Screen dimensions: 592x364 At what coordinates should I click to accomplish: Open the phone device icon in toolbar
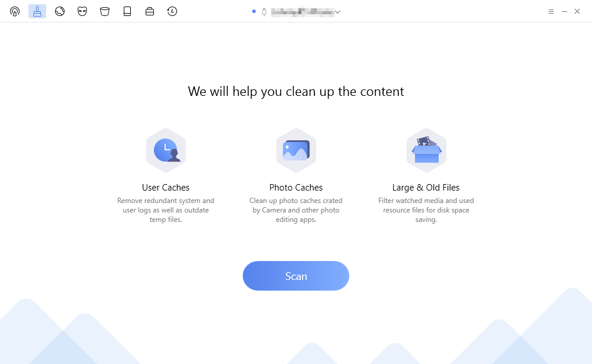tap(127, 11)
